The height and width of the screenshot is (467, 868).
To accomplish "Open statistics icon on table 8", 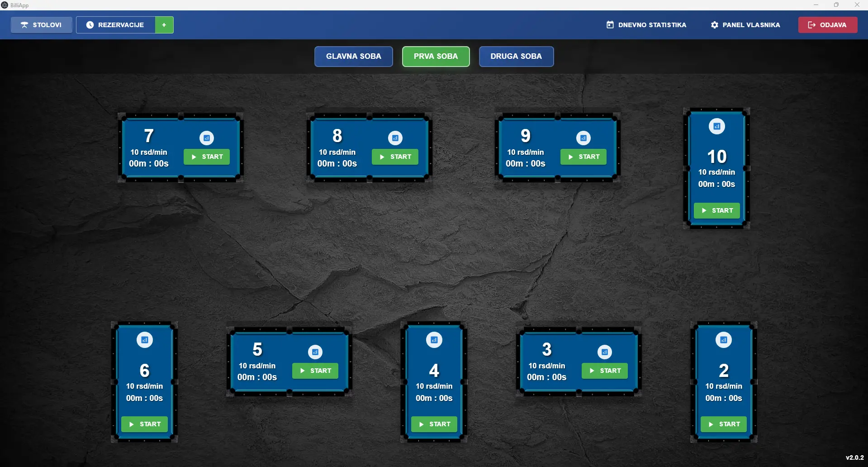I will (x=395, y=138).
